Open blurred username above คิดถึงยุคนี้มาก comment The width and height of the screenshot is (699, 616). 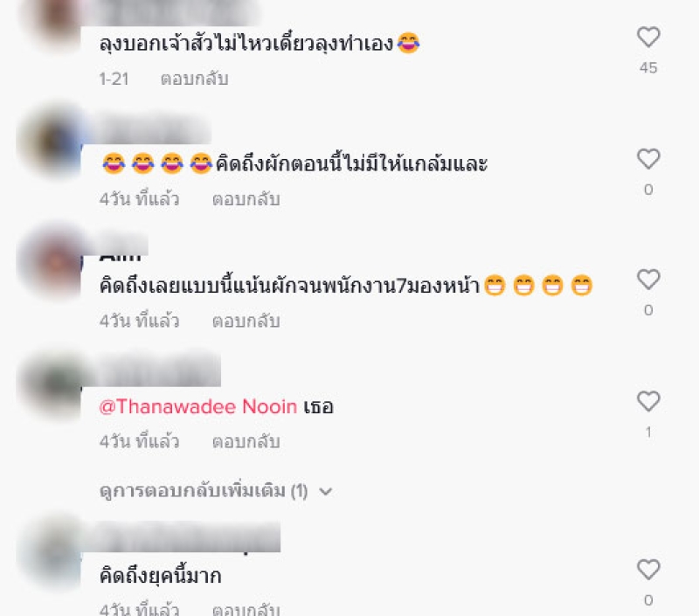[183, 537]
